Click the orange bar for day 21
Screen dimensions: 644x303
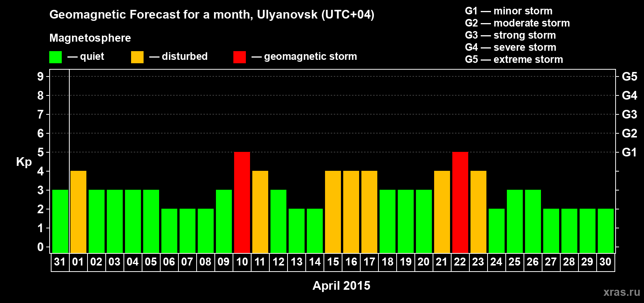point(442,212)
